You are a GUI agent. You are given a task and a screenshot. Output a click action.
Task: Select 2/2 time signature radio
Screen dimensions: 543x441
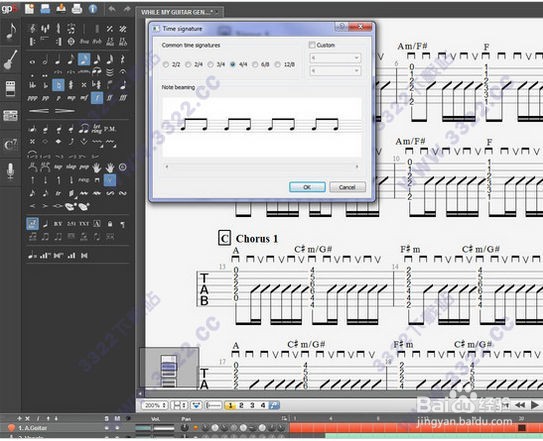(166, 64)
